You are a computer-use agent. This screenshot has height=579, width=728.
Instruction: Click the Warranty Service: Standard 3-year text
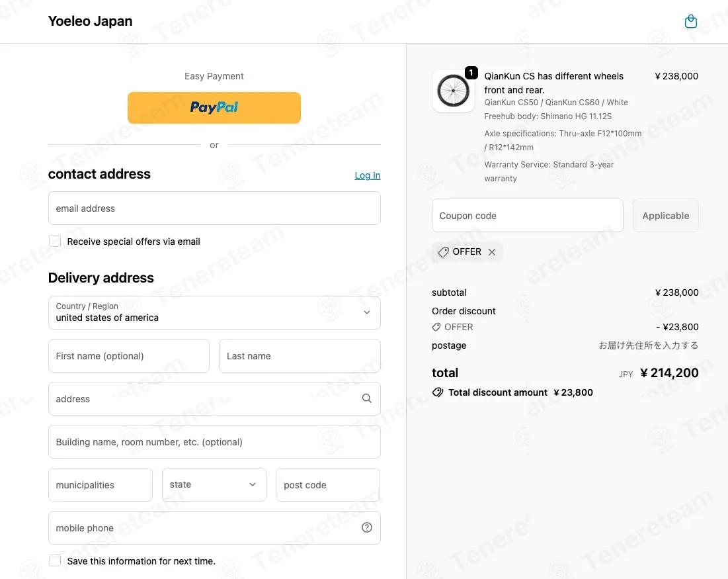tap(549, 171)
